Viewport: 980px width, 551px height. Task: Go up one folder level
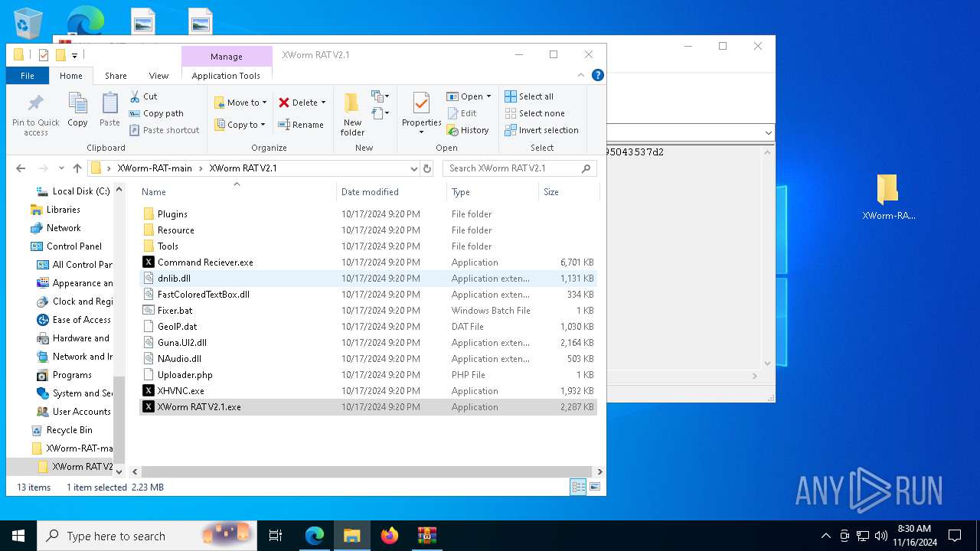(x=77, y=168)
